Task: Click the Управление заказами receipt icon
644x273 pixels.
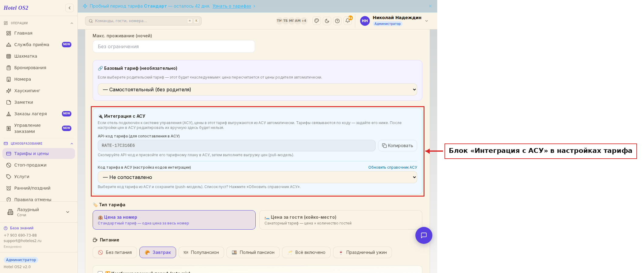Action: pyautogui.click(x=9, y=128)
